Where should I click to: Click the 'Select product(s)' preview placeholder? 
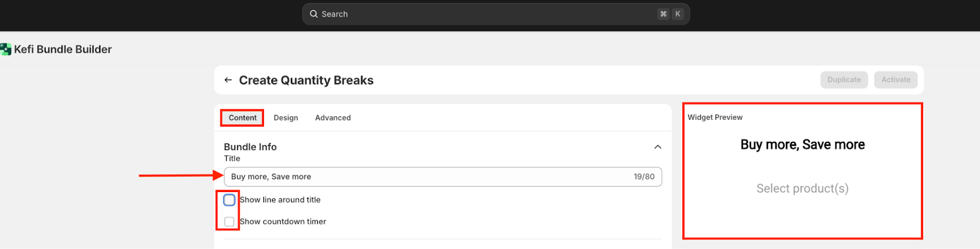coord(802,188)
